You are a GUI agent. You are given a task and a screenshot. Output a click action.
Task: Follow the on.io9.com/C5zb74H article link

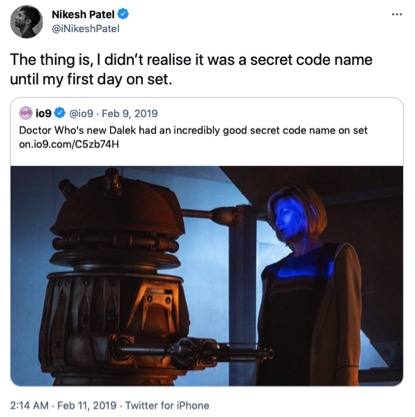pos(69,144)
